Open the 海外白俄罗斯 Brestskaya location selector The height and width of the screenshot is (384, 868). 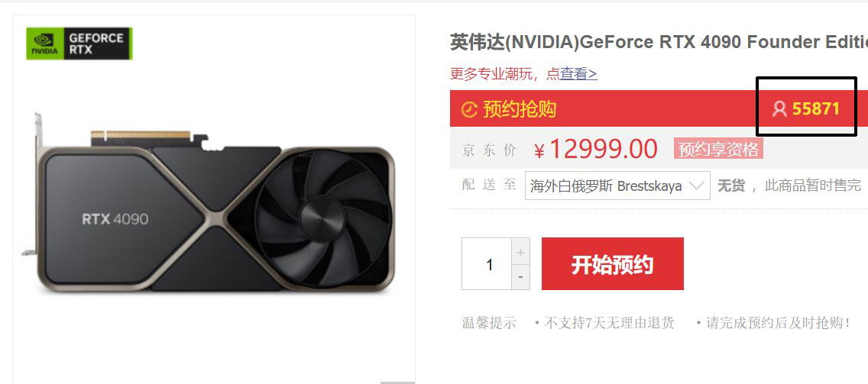(617, 186)
